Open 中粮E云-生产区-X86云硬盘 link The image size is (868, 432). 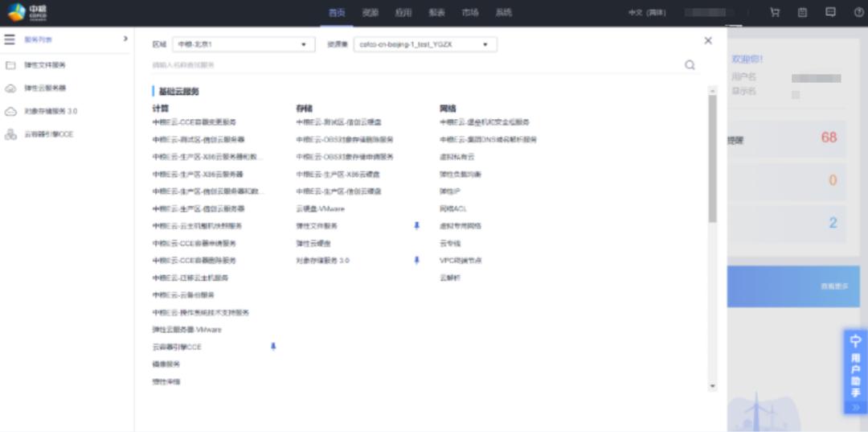[x=338, y=174]
